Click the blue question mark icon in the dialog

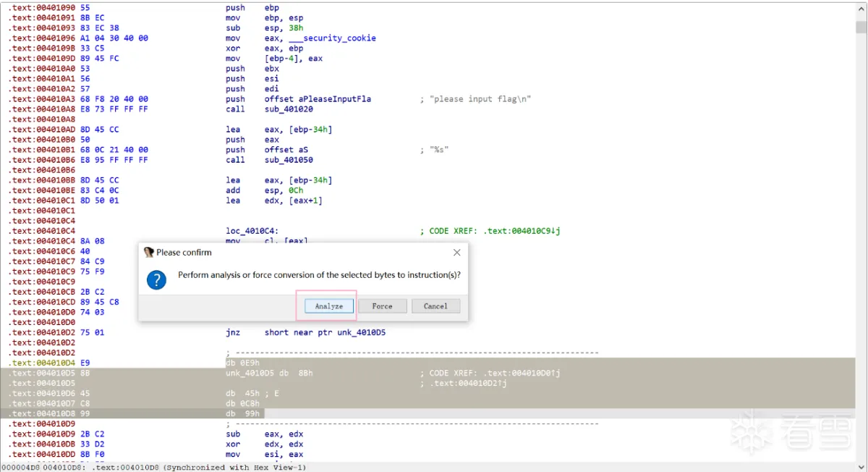(156, 280)
